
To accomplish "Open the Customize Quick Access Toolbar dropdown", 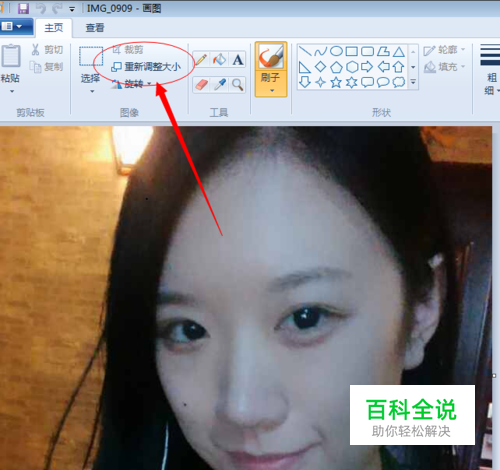I will (x=72, y=9).
